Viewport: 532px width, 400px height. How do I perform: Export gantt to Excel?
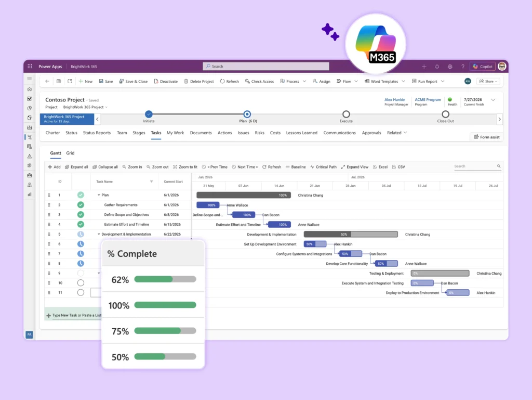coord(380,167)
